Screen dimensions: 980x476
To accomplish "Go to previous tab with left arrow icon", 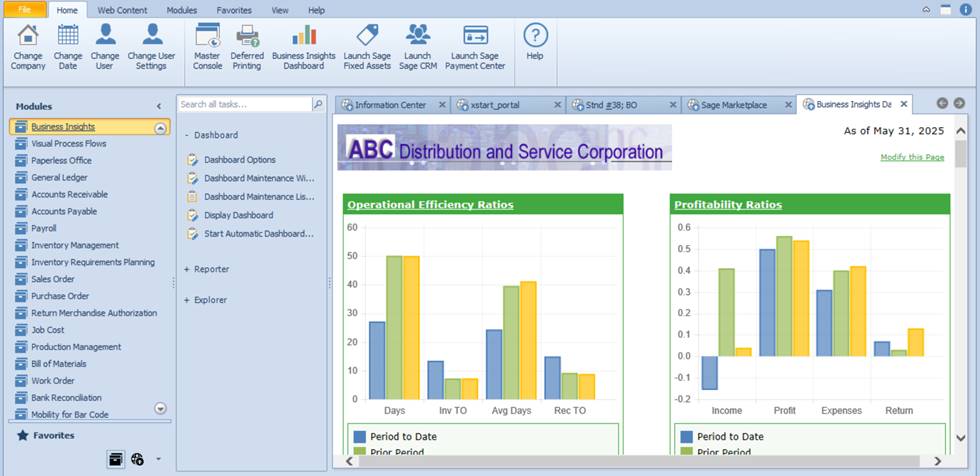I will 942,104.
